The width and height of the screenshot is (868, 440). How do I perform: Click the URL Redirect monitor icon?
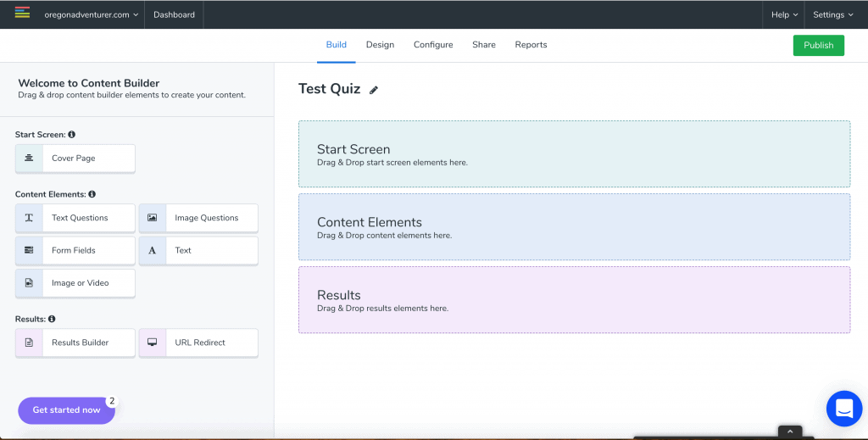coord(153,343)
